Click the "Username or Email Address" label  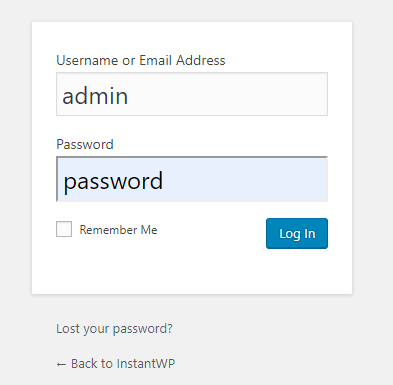(x=141, y=60)
